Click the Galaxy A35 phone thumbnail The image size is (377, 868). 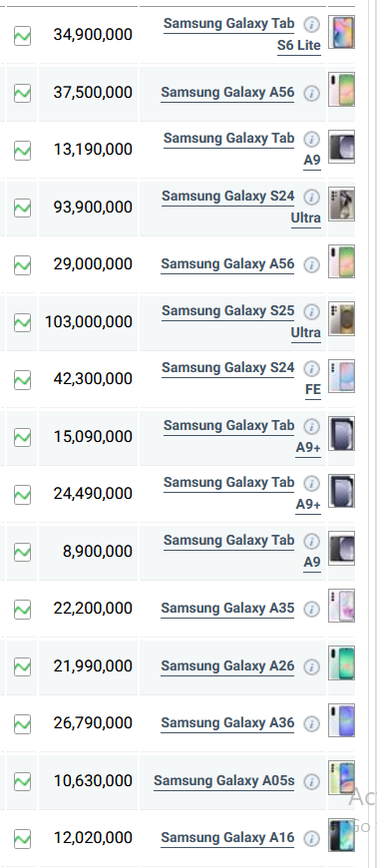point(341,606)
